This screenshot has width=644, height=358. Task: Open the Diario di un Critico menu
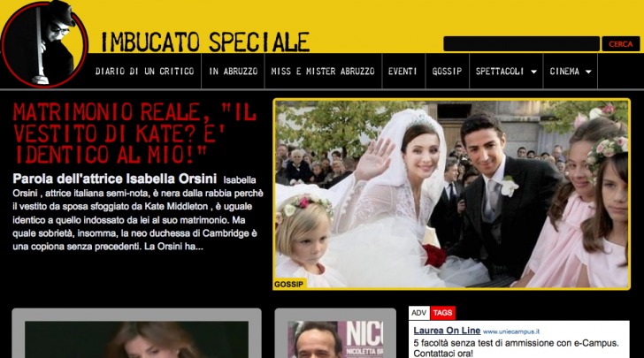(144, 71)
